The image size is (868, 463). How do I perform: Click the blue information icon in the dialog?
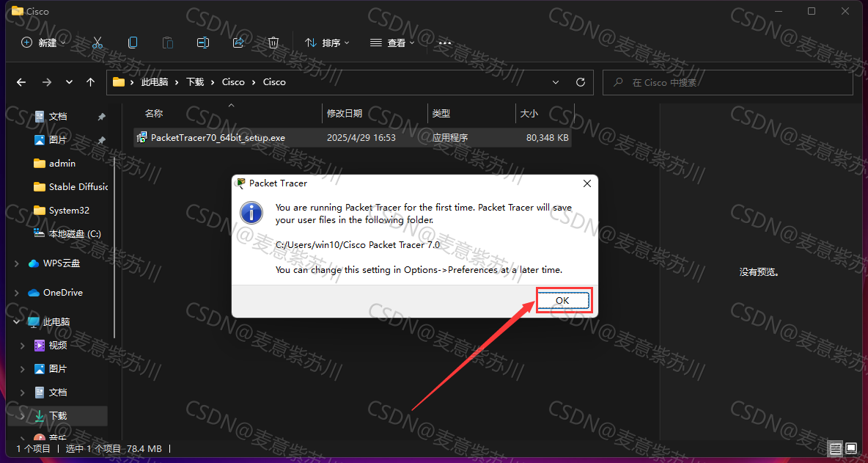(251, 213)
